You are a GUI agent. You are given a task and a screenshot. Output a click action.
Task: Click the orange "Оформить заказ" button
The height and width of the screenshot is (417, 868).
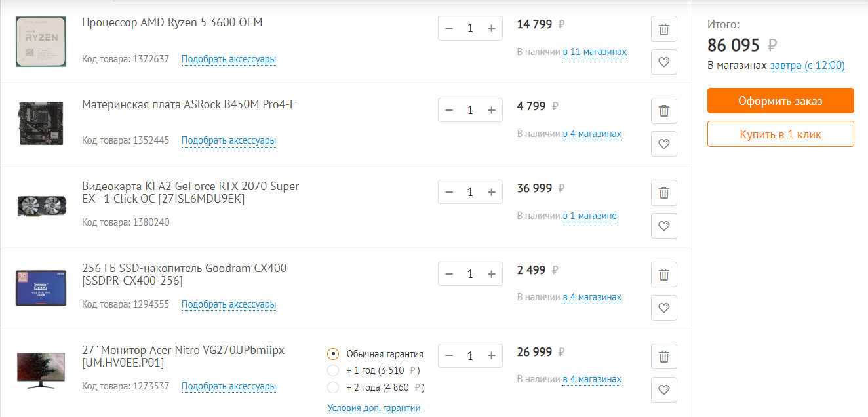click(x=780, y=101)
